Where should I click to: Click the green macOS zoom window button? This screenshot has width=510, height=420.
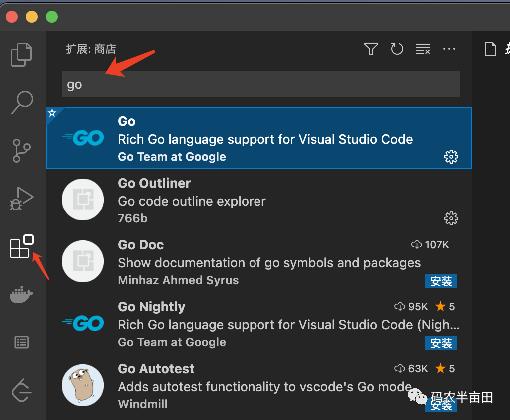pos(52,17)
